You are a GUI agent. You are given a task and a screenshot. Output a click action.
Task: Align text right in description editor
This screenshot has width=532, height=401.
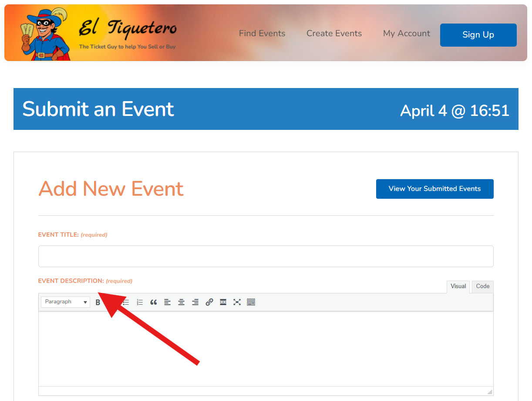pos(195,302)
